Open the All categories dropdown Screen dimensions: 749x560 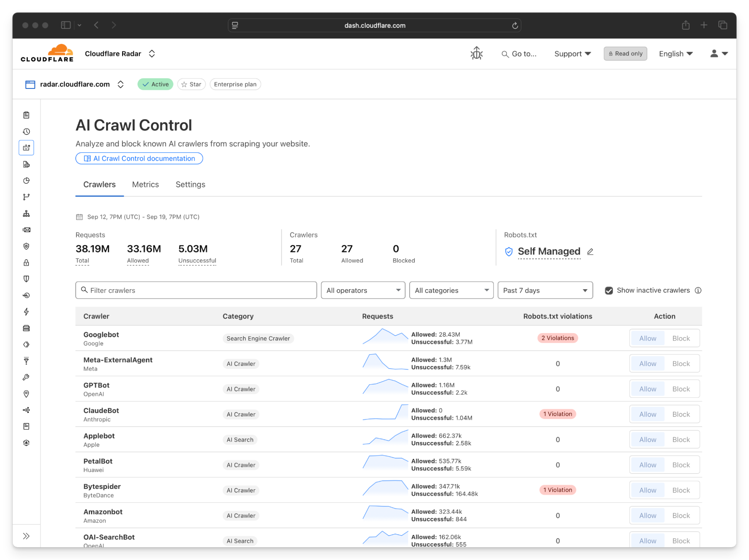[451, 291]
